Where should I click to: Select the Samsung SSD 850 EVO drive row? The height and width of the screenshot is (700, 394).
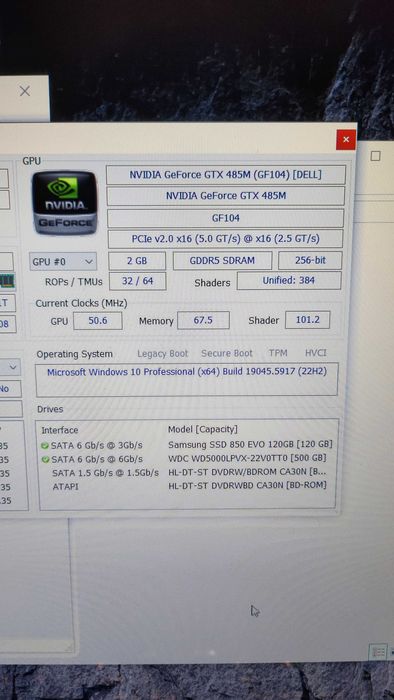[x=187, y=445]
